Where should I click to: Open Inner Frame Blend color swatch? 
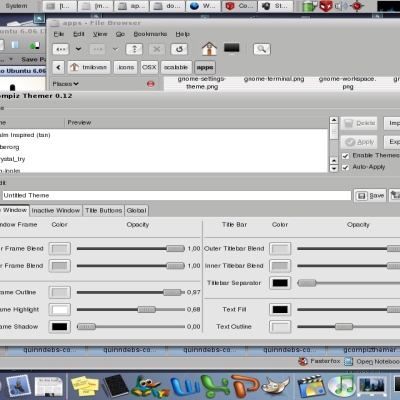(60, 266)
